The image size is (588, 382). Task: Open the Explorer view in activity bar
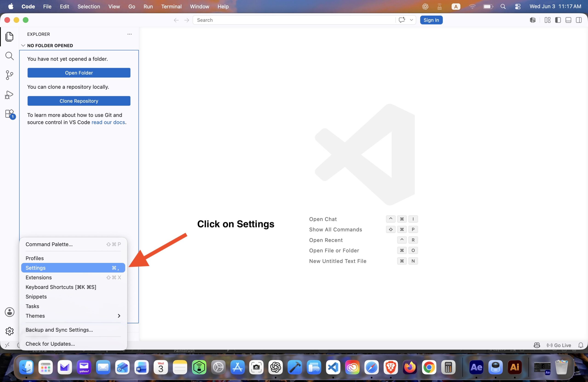pyautogui.click(x=9, y=36)
